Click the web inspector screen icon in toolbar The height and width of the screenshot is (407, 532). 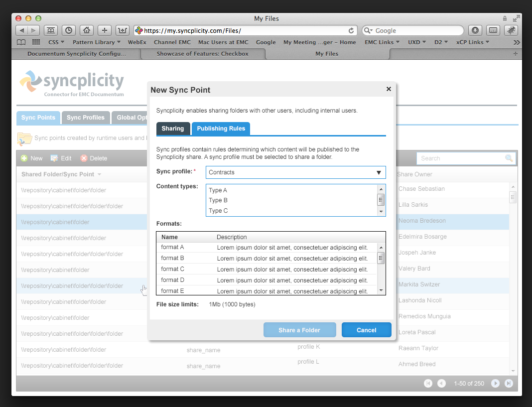click(493, 30)
